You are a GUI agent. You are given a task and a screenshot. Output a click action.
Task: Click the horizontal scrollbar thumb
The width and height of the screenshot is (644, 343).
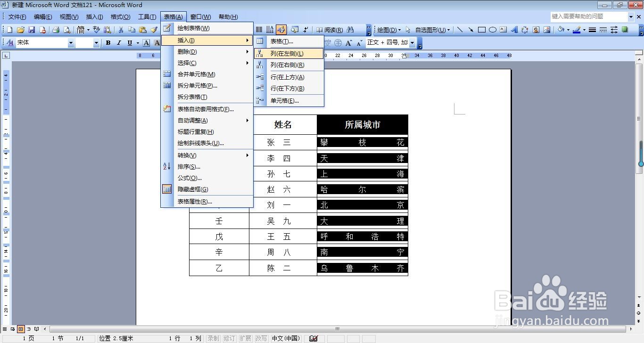click(x=337, y=329)
